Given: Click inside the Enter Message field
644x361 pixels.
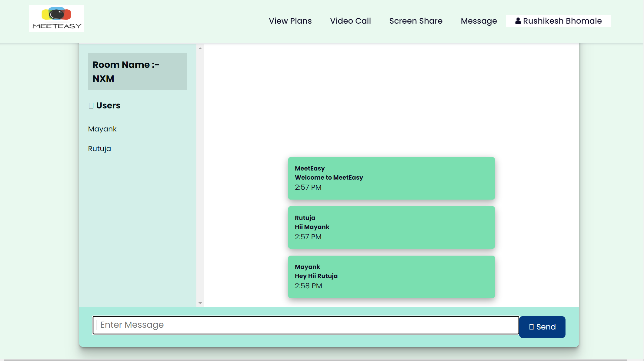Looking at the screenshot, I should (306, 325).
